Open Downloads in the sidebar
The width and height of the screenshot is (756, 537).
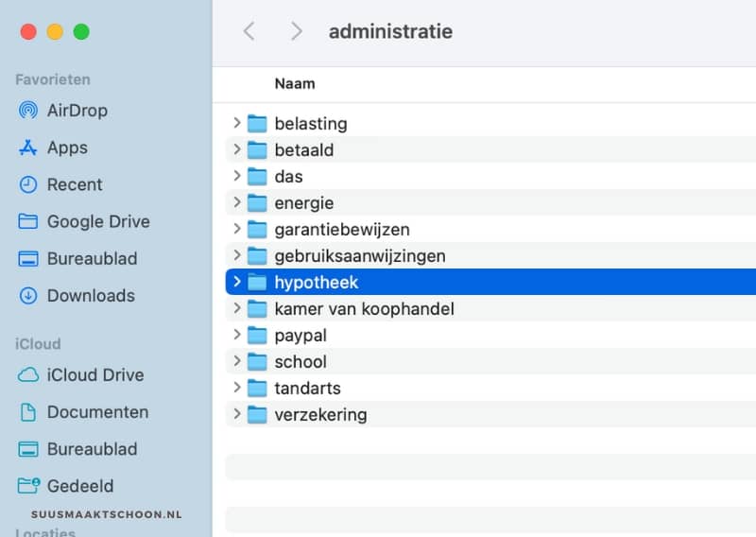[x=90, y=295]
